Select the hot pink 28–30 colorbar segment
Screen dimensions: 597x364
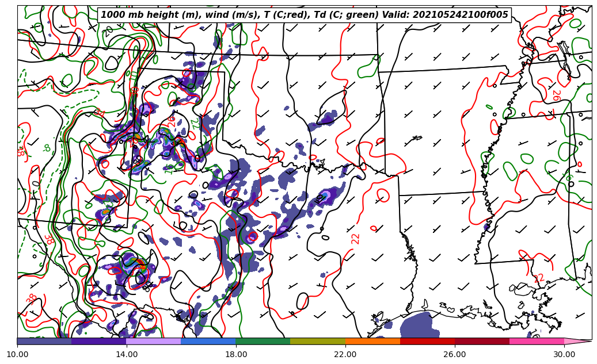pos(537,341)
